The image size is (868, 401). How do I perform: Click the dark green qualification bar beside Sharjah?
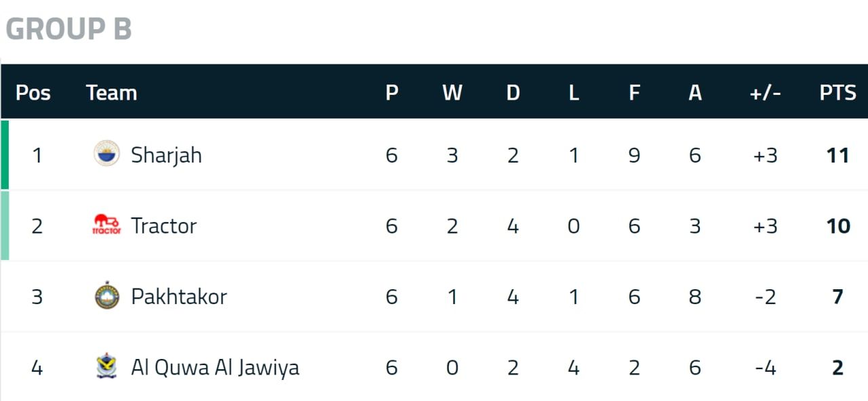pyautogui.click(x=5, y=154)
